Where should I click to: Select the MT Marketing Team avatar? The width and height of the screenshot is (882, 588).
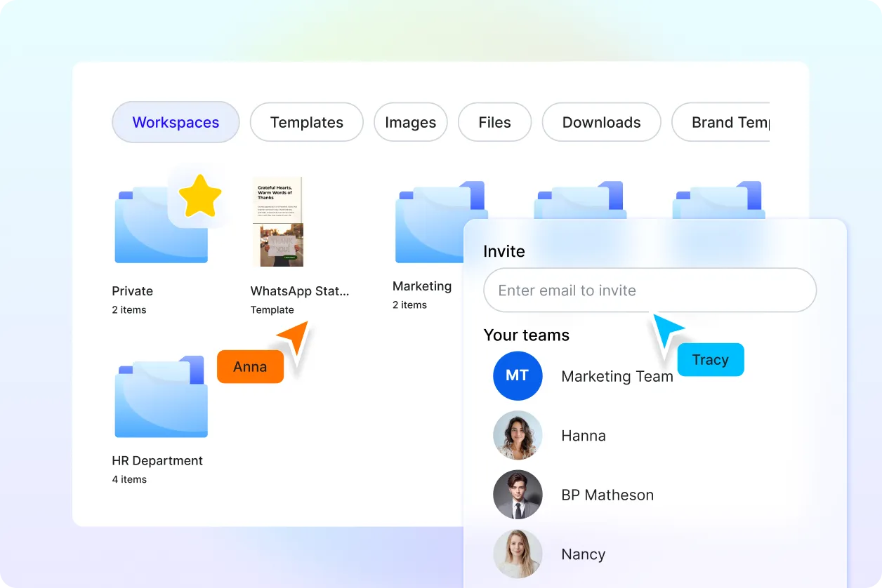tap(518, 376)
